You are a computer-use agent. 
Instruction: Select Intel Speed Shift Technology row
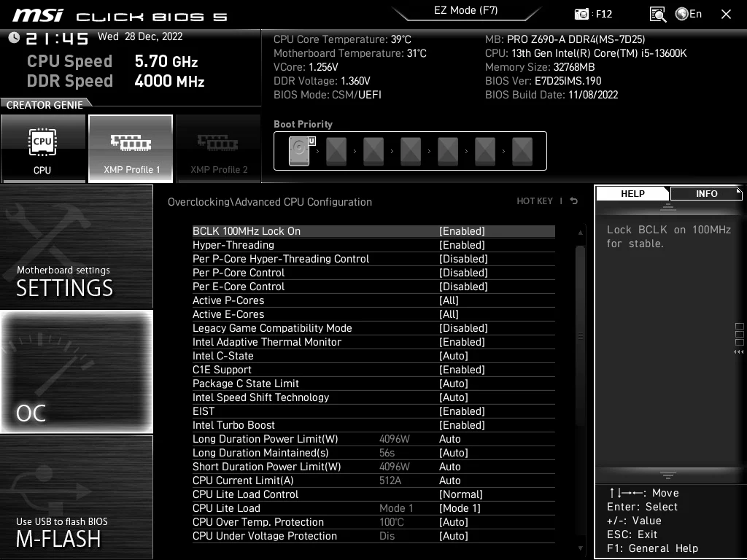[x=373, y=397]
